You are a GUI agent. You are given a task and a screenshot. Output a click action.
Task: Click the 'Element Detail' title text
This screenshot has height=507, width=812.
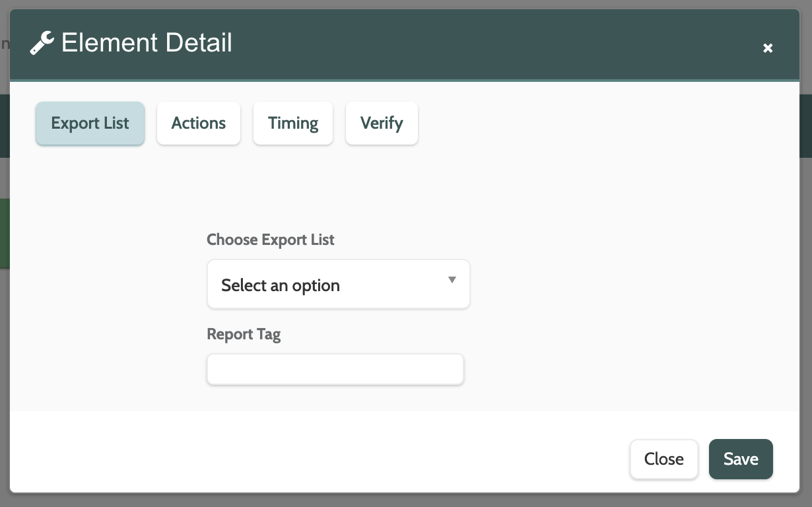point(147,44)
